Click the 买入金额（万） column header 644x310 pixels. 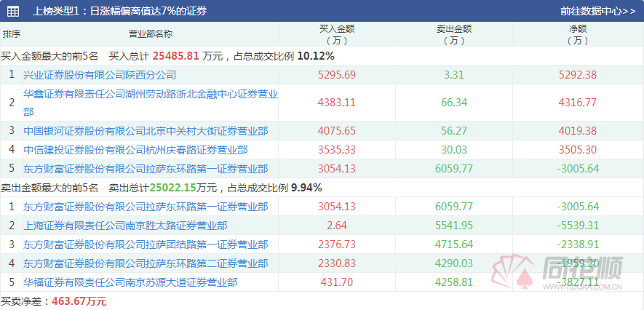[337, 34]
